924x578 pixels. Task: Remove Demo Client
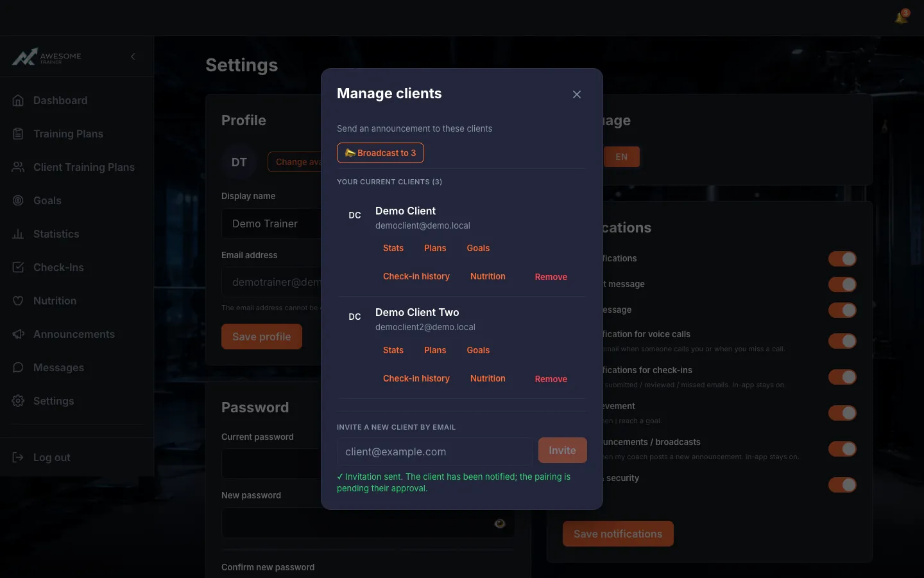coord(551,277)
